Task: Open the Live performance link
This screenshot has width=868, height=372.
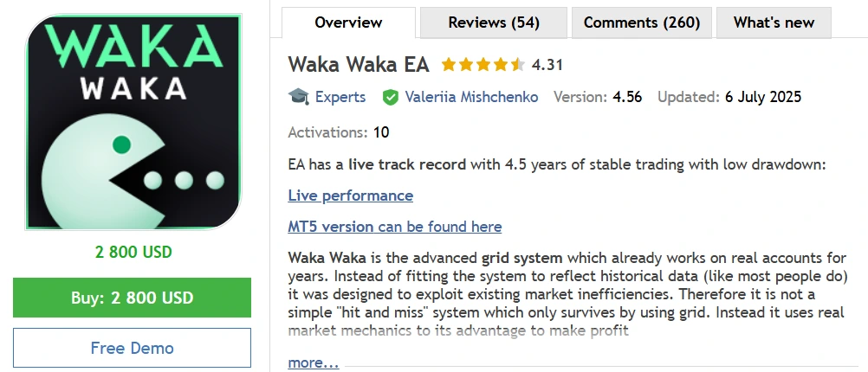Action: pos(350,196)
